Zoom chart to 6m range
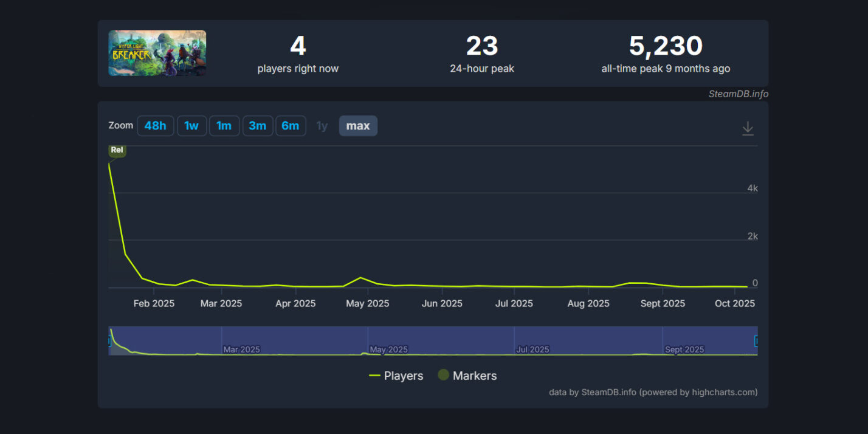The width and height of the screenshot is (868, 434). coord(290,126)
